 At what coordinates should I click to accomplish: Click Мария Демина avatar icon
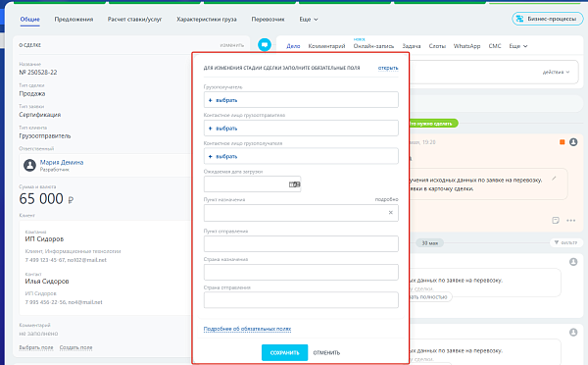coord(29,165)
